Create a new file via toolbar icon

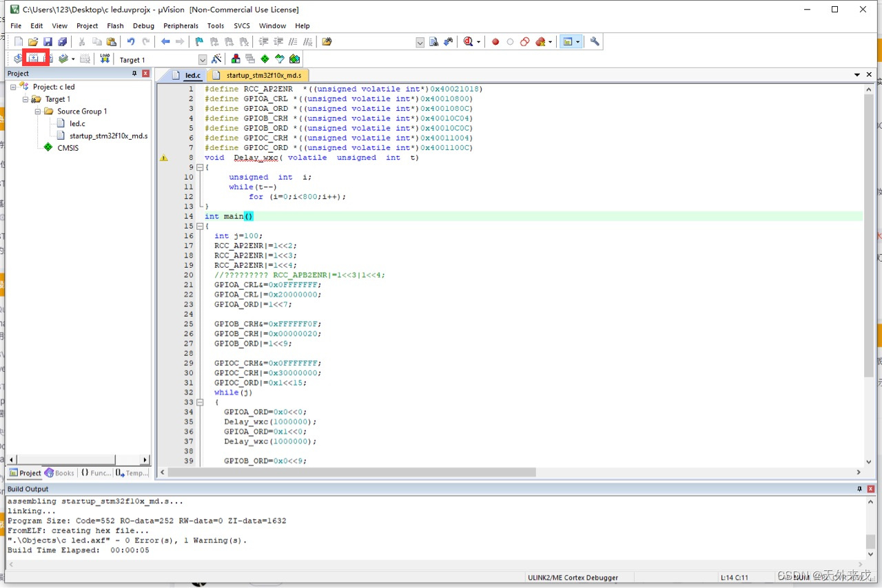click(x=19, y=42)
